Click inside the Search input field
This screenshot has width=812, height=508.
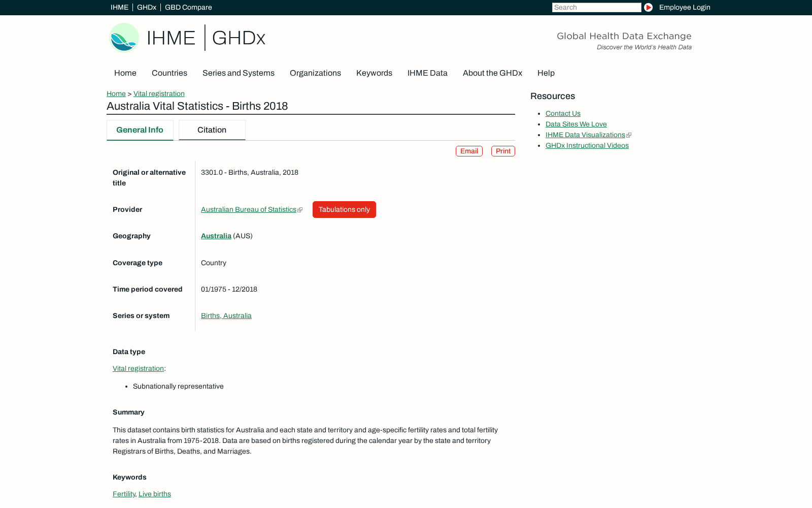(597, 7)
